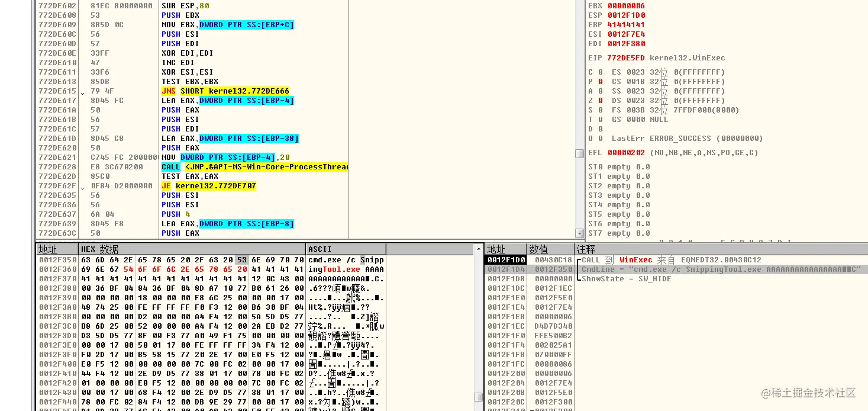This screenshot has height=411, width=868.
Task: Click kernel32.WinExec label next to EIP
Action: click(687, 58)
